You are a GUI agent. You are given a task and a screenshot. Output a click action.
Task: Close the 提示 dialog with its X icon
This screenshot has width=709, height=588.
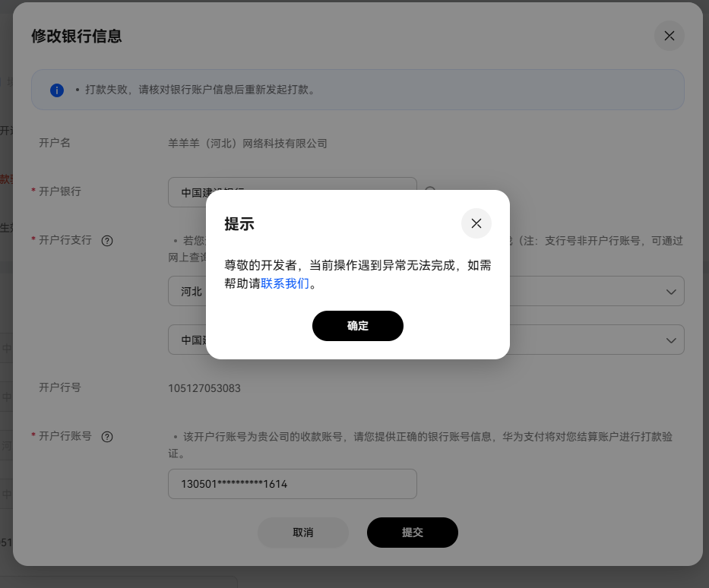coord(476,223)
